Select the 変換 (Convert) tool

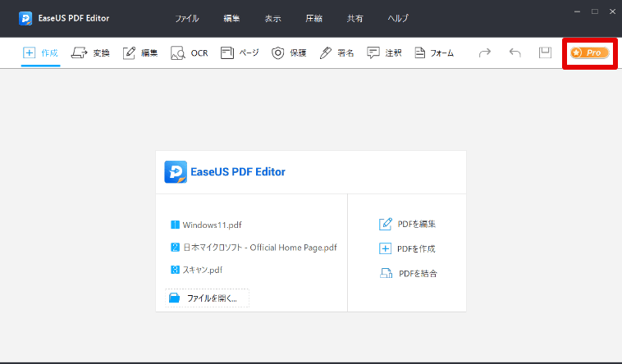[x=90, y=52]
